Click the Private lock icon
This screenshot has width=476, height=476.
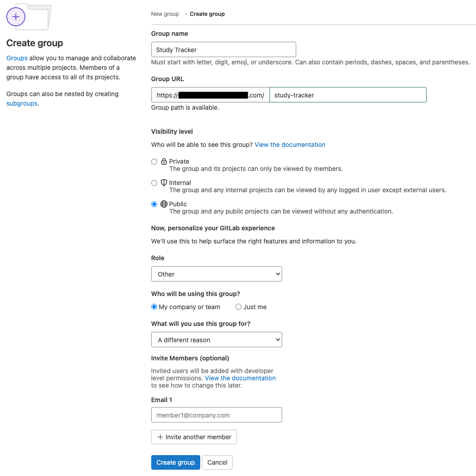[164, 161]
